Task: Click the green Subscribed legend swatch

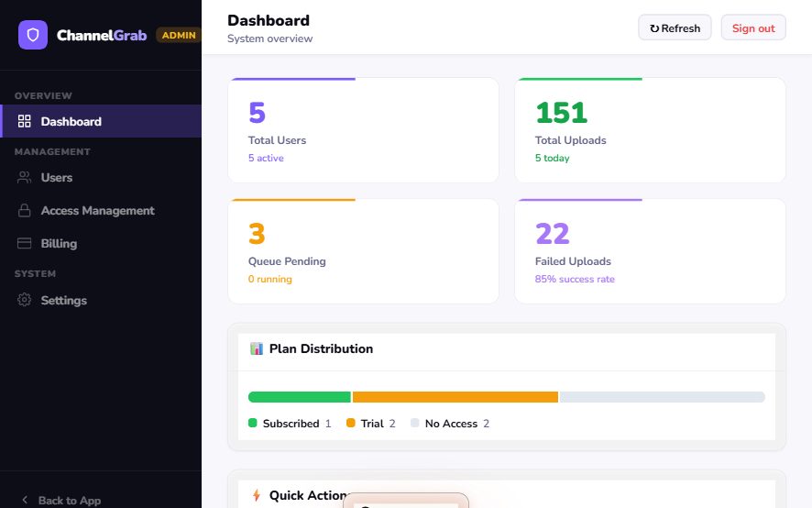Action: pyautogui.click(x=253, y=423)
